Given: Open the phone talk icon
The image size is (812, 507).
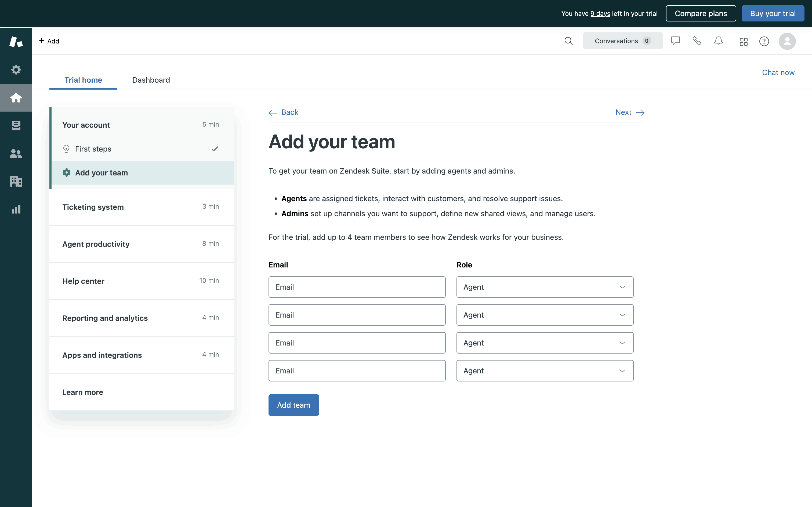Looking at the screenshot, I should (697, 41).
